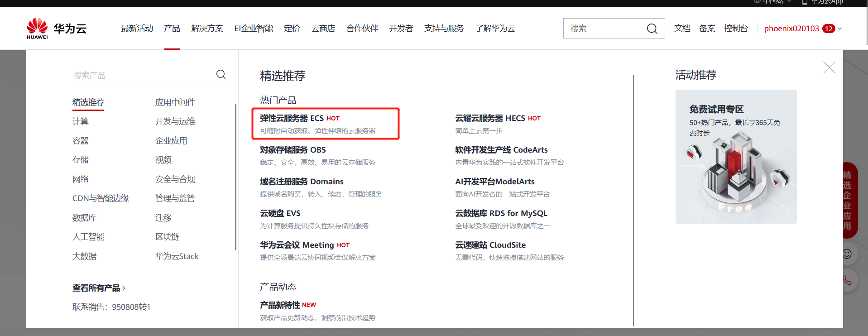Select the 管理与监管 category
The image size is (868, 336).
click(x=175, y=198)
